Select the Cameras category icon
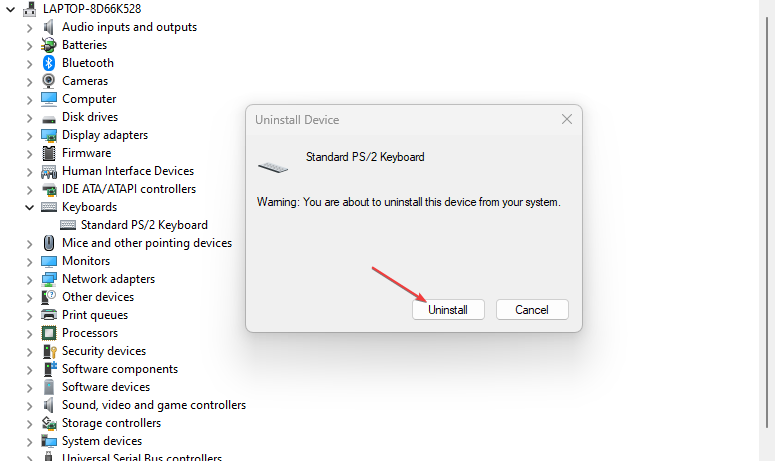775x461 pixels. [49, 81]
